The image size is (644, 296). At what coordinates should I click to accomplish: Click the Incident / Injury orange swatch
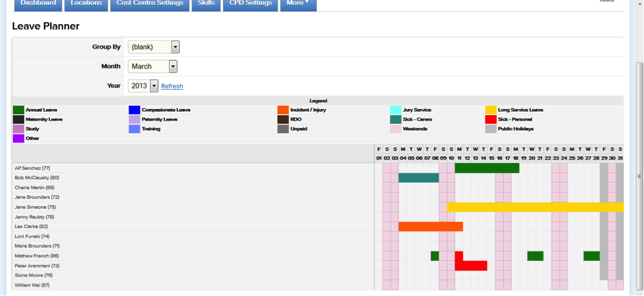(x=283, y=110)
